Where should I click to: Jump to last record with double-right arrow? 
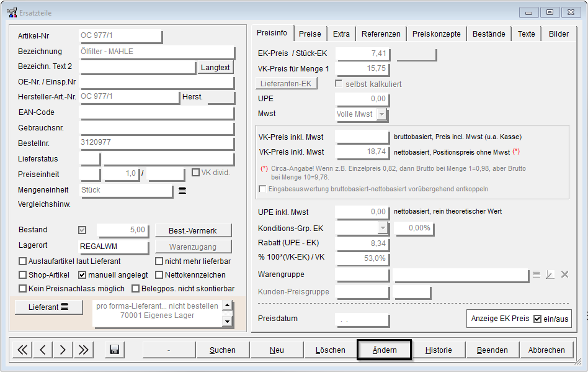[x=83, y=350]
